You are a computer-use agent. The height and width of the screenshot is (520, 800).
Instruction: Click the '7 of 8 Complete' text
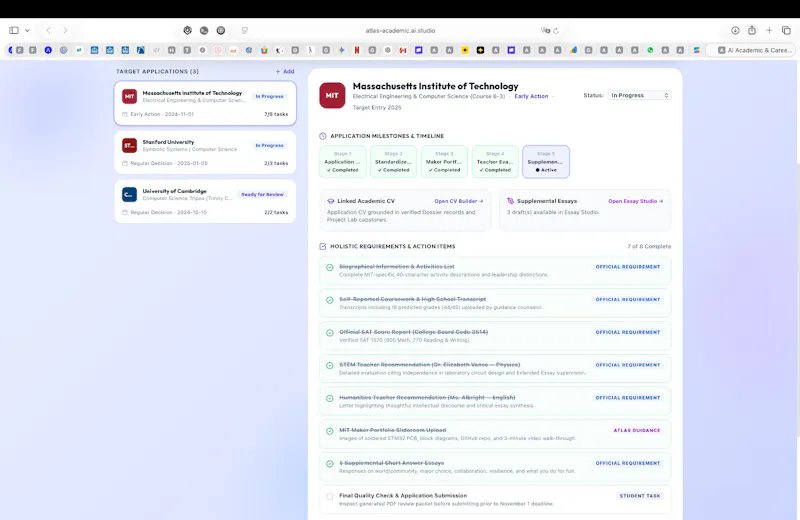click(649, 246)
